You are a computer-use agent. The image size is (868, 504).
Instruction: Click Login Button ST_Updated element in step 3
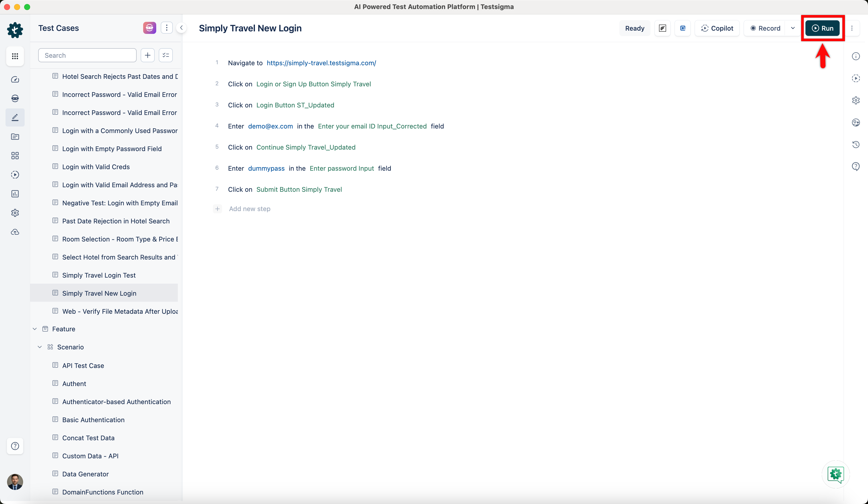pyautogui.click(x=295, y=105)
